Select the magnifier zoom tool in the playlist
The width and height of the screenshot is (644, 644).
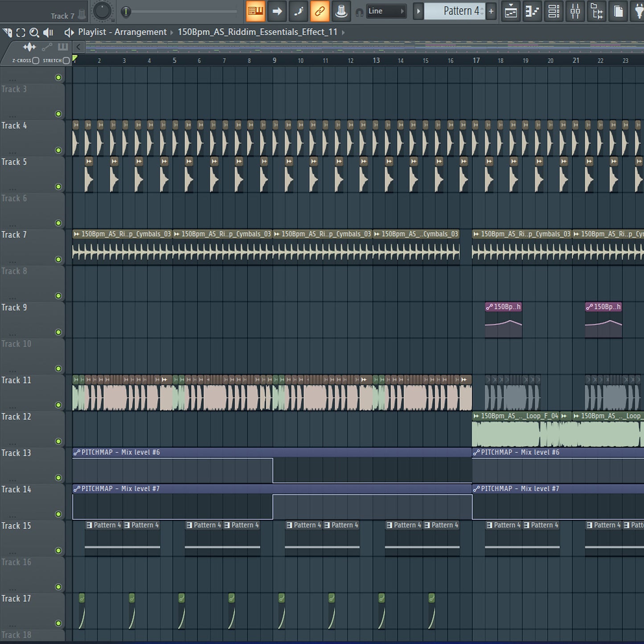(x=34, y=33)
